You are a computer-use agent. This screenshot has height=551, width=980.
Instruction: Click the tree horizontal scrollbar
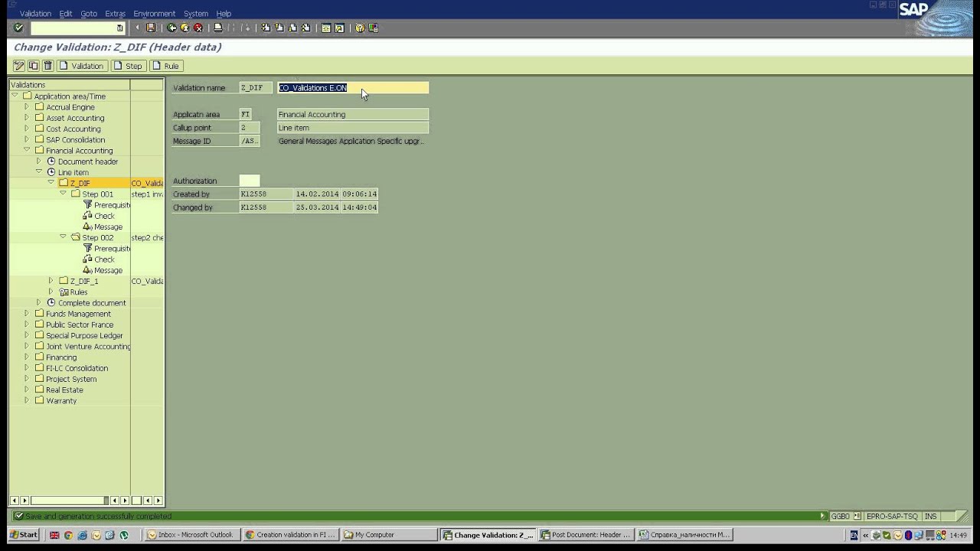coord(69,500)
